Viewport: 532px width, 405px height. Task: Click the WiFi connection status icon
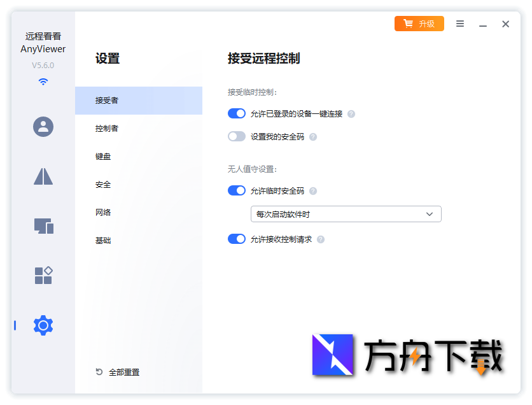(x=43, y=82)
